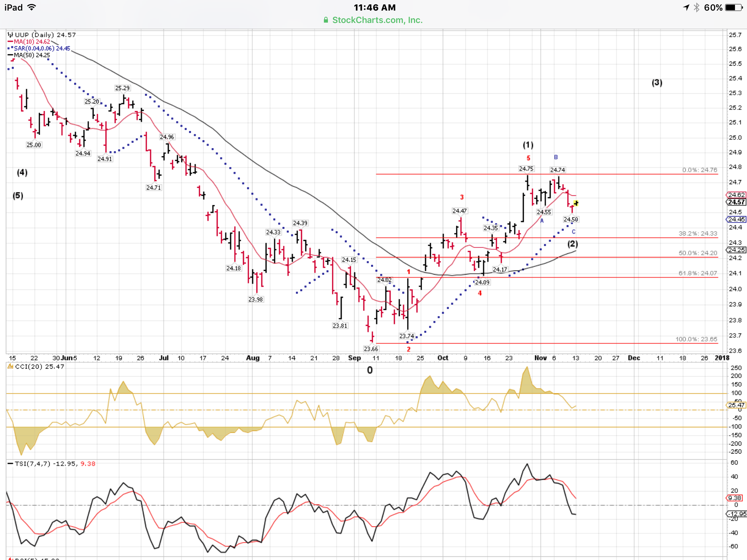Click the MA(10) 24.62 legend entry
This screenshot has width=747, height=560.
tap(31, 42)
